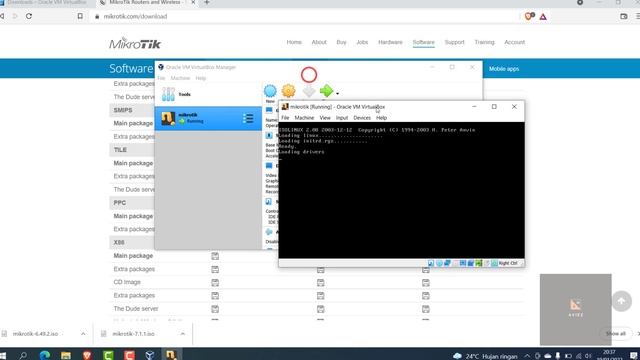Screen dimensions: 640x360
Task: Click Right Ctrl host key indicator
Action: pyautogui.click(x=508, y=263)
